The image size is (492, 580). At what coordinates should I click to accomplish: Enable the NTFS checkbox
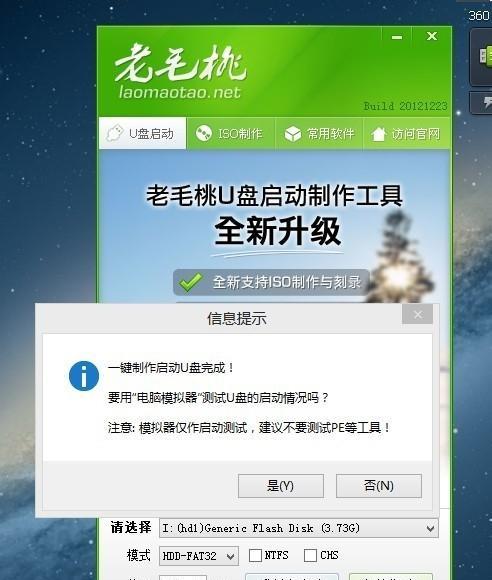tap(255, 555)
